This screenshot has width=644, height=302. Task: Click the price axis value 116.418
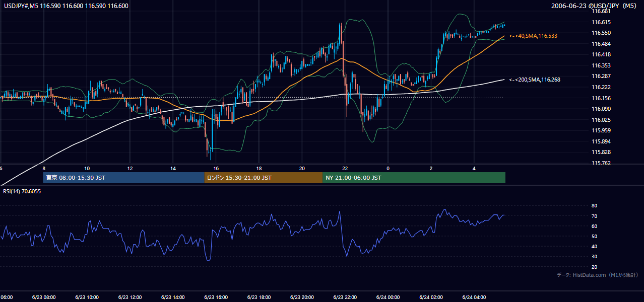[x=601, y=54]
